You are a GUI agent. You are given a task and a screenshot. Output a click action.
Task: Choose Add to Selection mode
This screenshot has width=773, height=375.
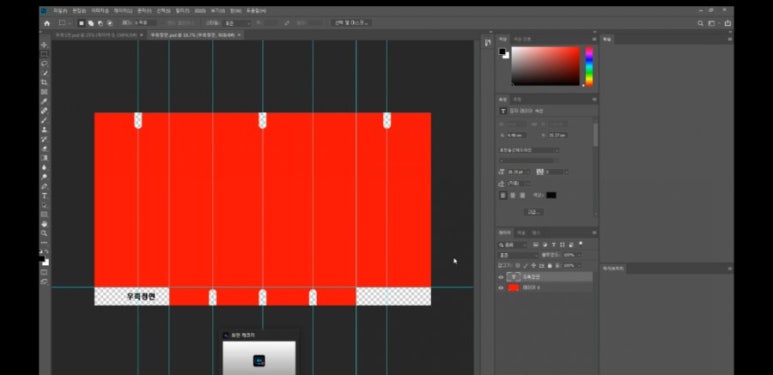pyautogui.click(x=91, y=23)
